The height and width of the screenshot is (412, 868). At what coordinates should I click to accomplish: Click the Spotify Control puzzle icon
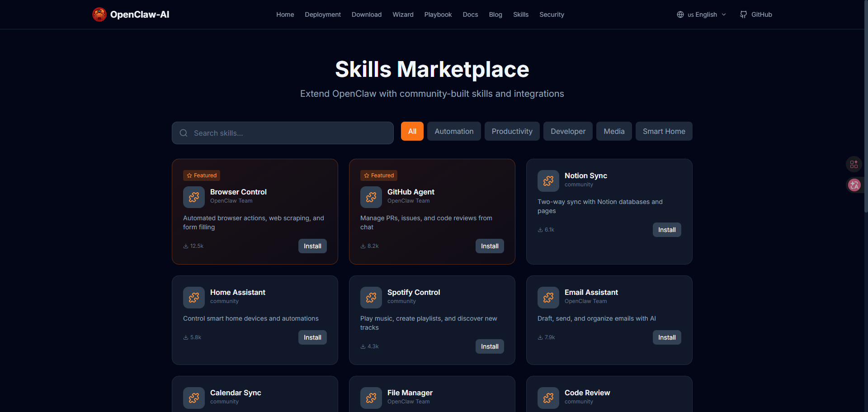[x=371, y=298]
